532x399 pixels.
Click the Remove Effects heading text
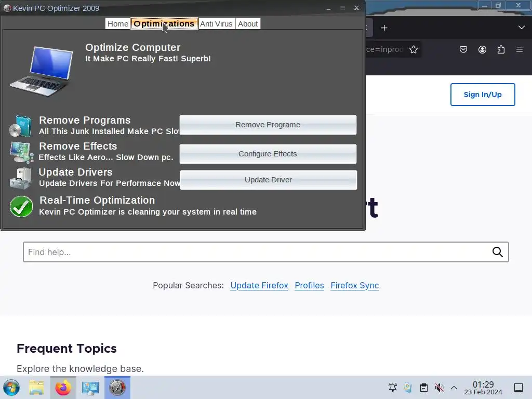pos(78,146)
